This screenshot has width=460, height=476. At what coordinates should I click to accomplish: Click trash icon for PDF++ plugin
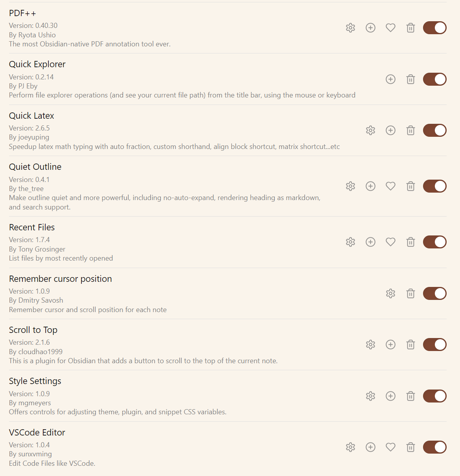[410, 28]
